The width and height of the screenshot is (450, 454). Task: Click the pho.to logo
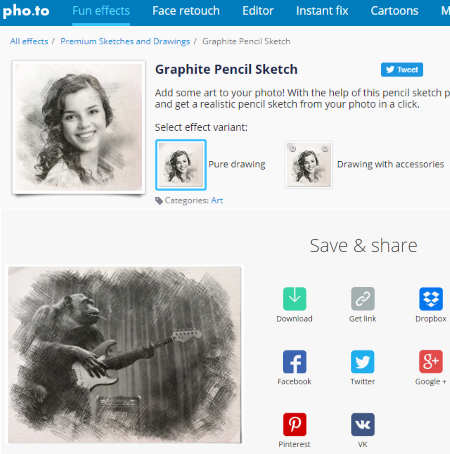26,11
